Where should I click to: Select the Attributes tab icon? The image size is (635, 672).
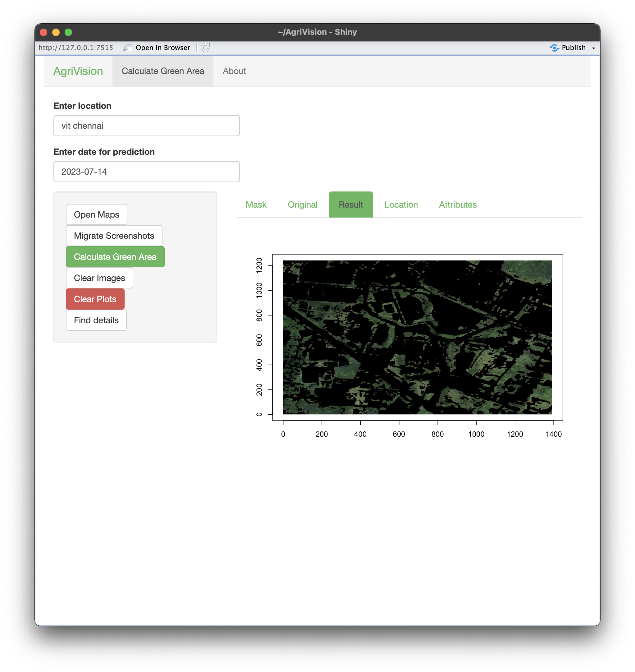click(457, 204)
